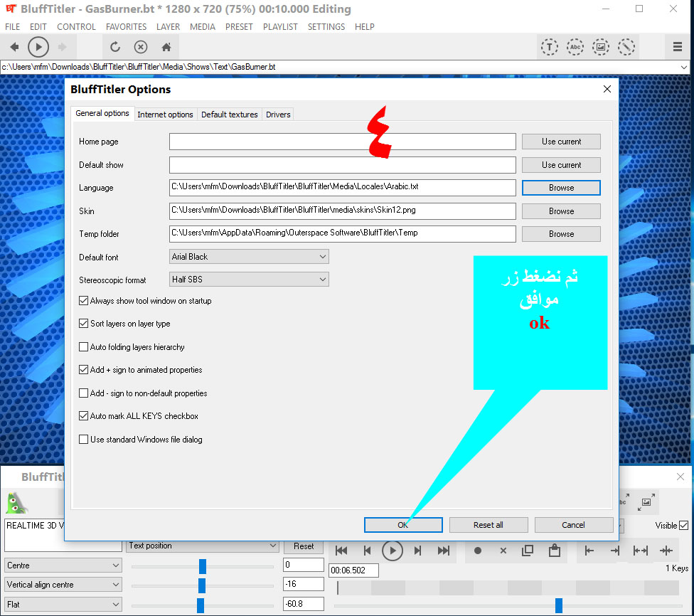Click the Reset all button
This screenshot has width=694, height=616.
click(x=489, y=525)
